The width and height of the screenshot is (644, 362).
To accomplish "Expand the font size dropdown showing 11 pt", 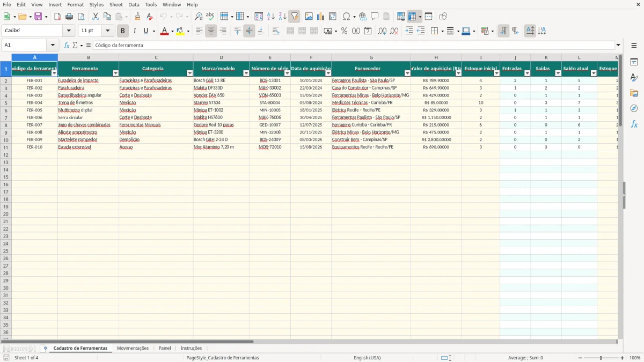I will click(107, 31).
